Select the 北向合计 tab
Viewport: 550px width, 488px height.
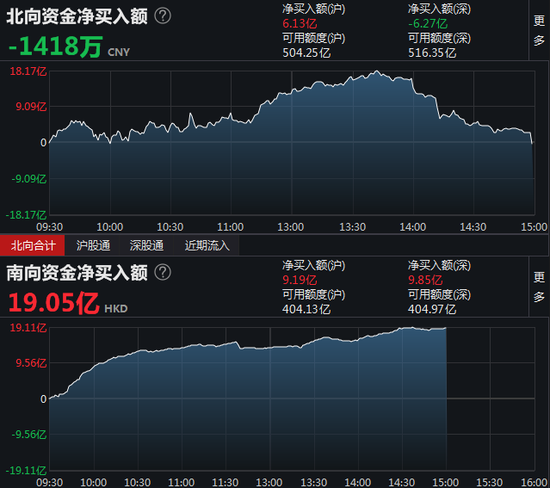(x=33, y=245)
